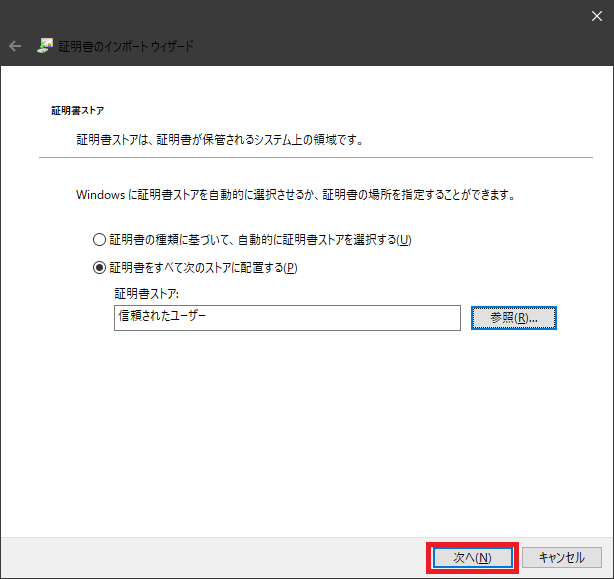Viewport: 614px width, 579px height.
Task: Select place all certificates in following store (P)
Action: pos(195,268)
